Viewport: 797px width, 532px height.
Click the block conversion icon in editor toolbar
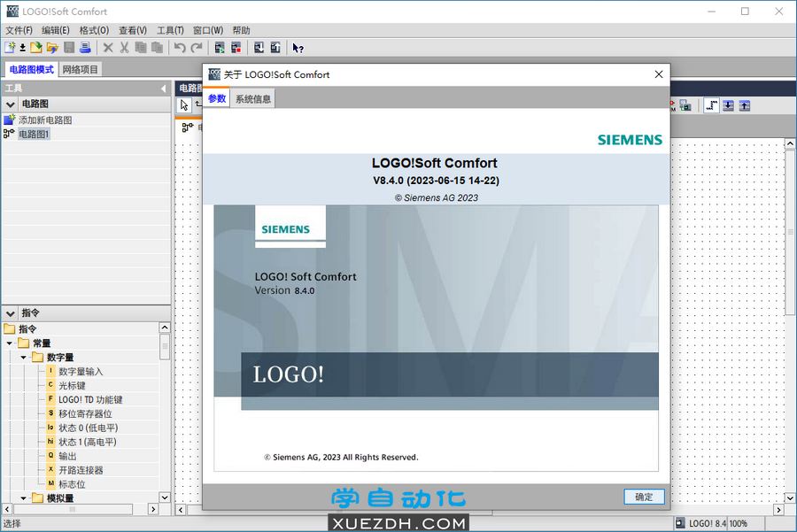pyautogui.click(x=685, y=105)
